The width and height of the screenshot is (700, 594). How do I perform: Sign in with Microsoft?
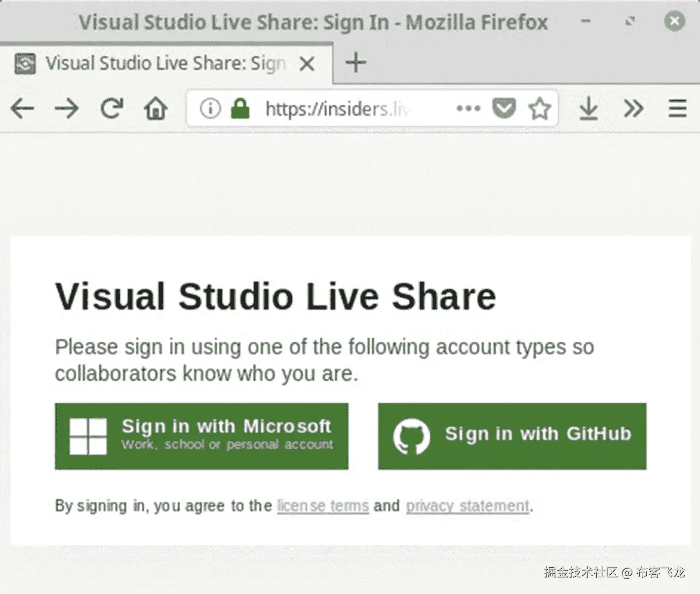tap(201, 436)
